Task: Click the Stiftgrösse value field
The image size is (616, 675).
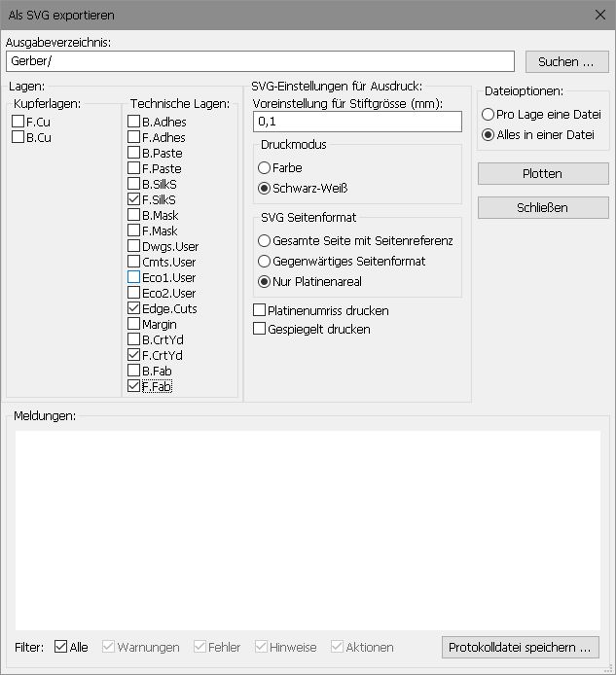Action: [357, 122]
